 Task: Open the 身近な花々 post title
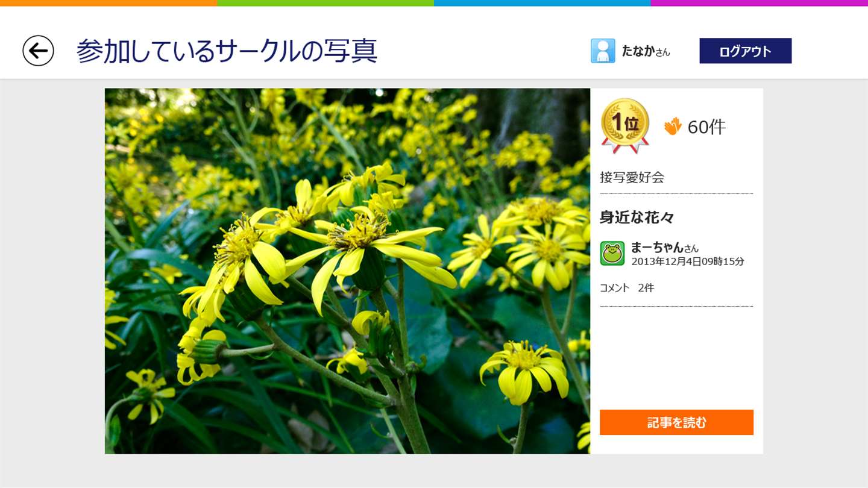point(637,217)
